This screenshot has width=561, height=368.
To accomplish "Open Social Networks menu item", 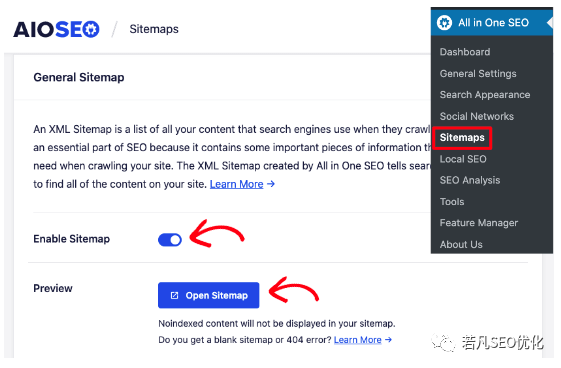I will (477, 116).
